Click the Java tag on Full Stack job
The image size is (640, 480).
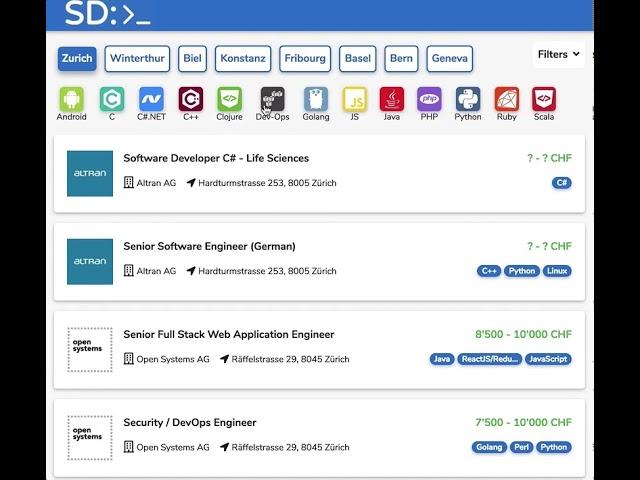[x=442, y=359]
